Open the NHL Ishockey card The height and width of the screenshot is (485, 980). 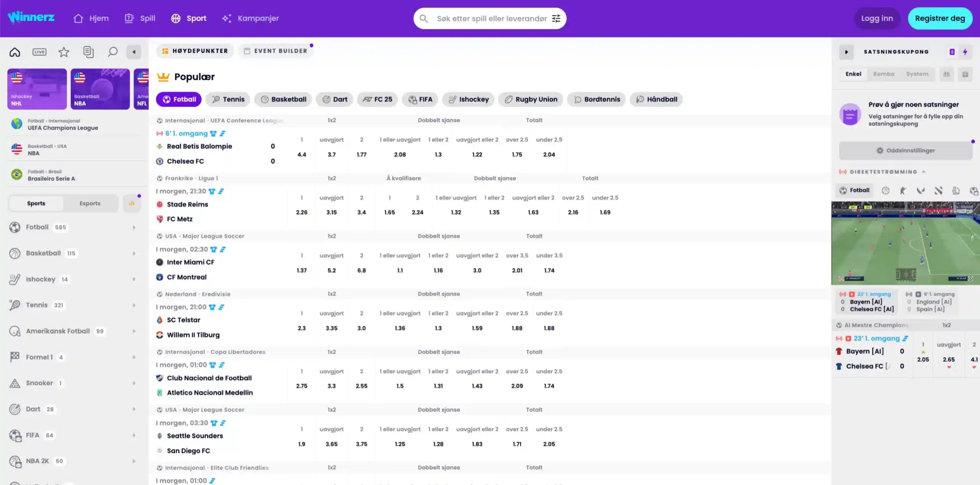37,89
